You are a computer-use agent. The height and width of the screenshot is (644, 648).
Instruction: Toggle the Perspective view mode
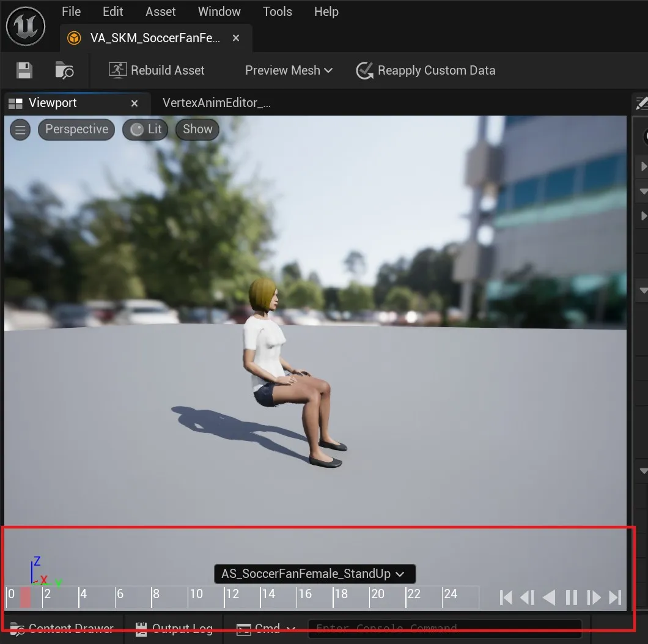coord(76,129)
